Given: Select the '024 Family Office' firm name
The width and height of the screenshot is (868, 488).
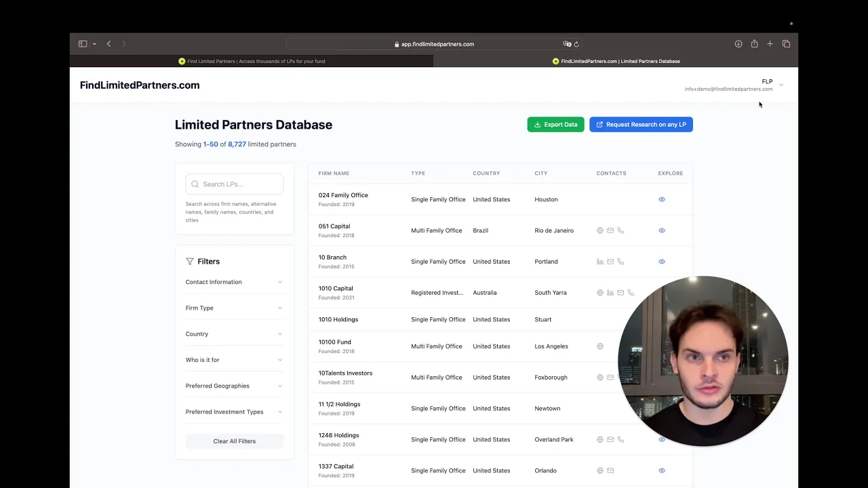Looking at the screenshot, I should click(x=343, y=195).
